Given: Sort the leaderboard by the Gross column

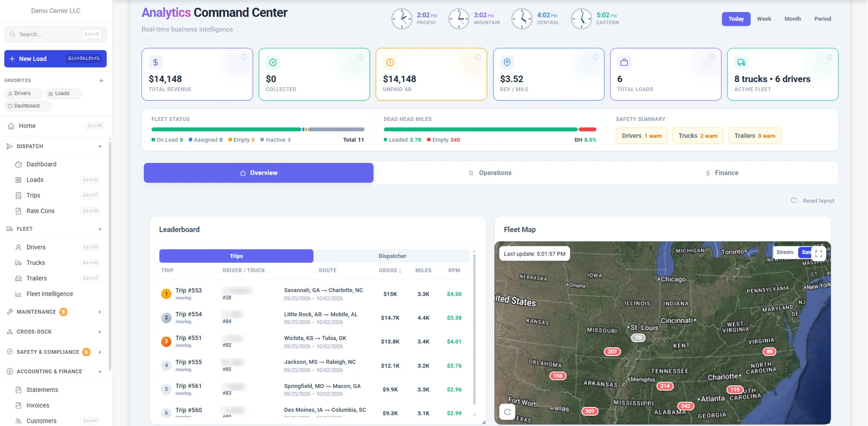Looking at the screenshot, I should click(x=390, y=270).
